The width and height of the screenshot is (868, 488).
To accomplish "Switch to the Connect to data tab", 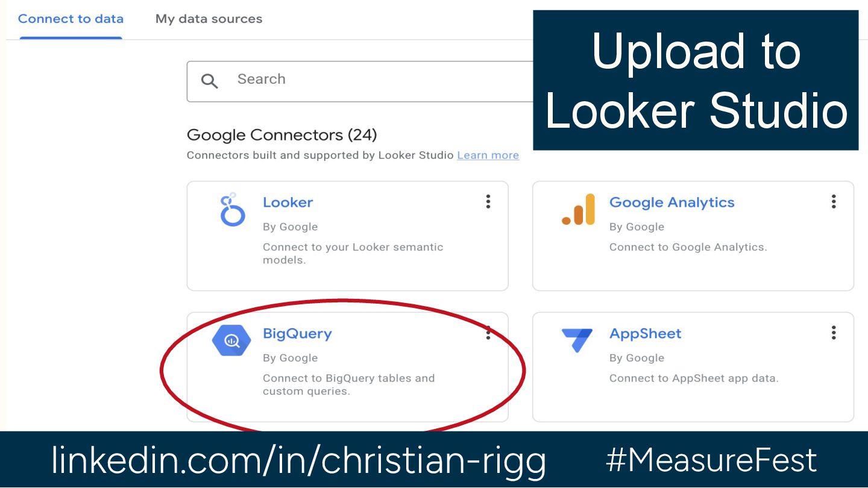I will 71,19.
